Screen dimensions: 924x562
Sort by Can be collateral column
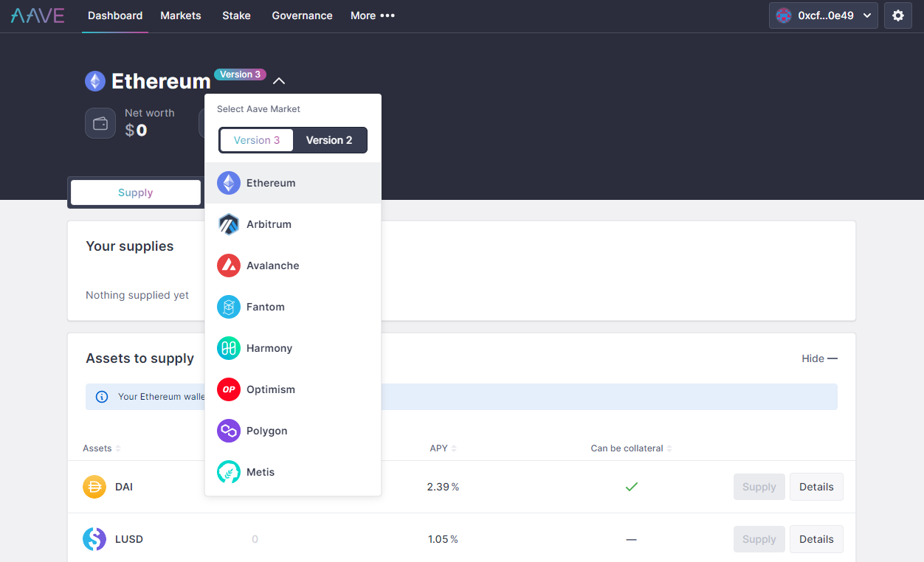click(x=632, y=448)
